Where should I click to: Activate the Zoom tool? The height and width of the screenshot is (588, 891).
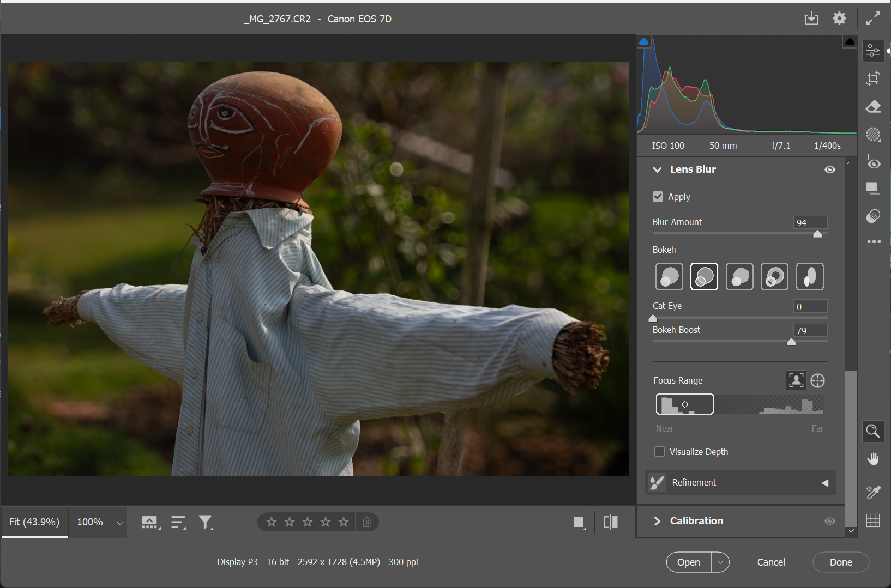point(873,431)
